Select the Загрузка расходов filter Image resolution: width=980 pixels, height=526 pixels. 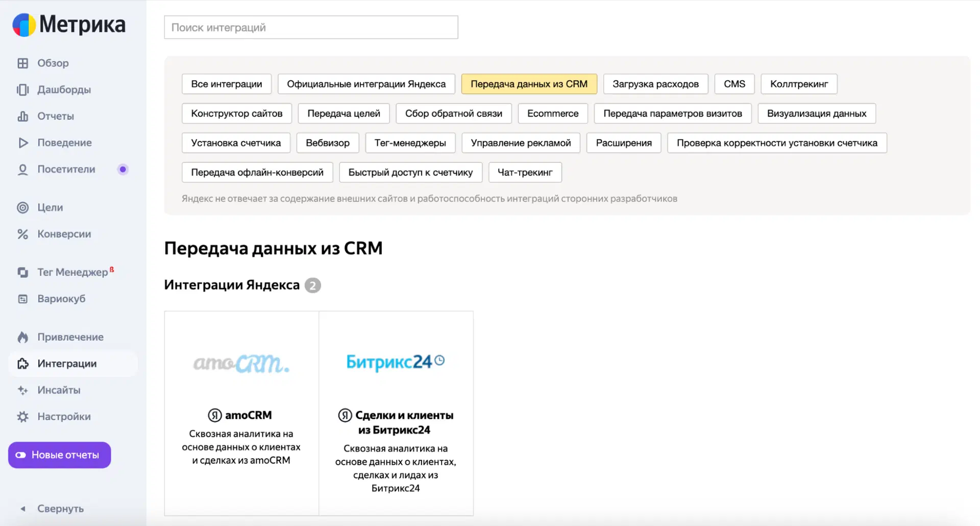pyautogui.click(x=655, y=84)
